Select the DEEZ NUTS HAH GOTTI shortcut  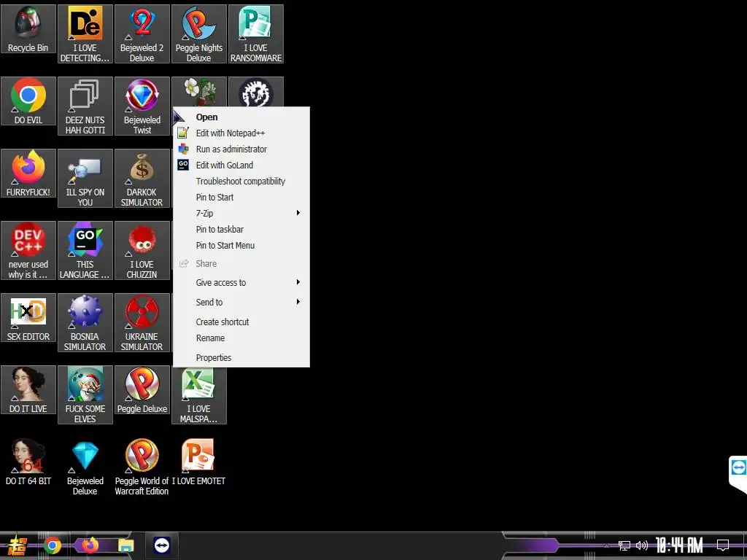point(85,106)
